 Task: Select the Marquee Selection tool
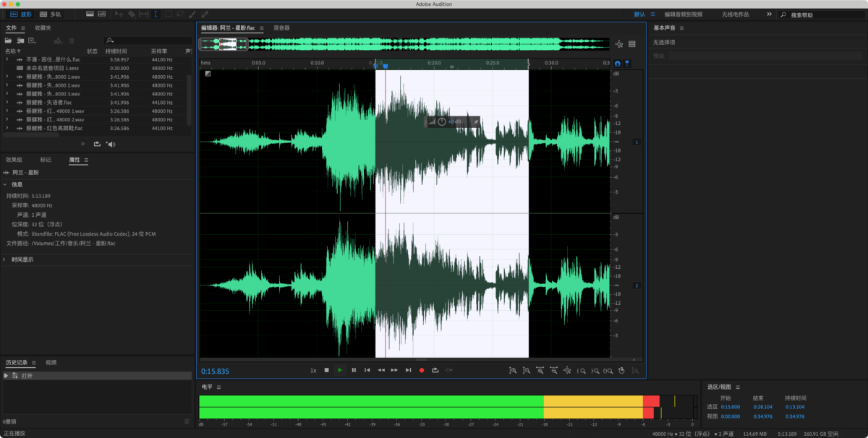[169, 14]
